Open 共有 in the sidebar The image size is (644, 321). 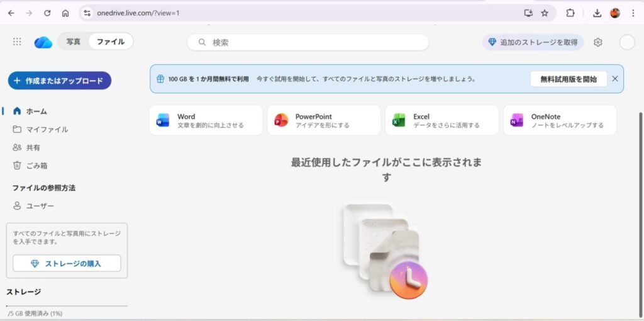33,147
